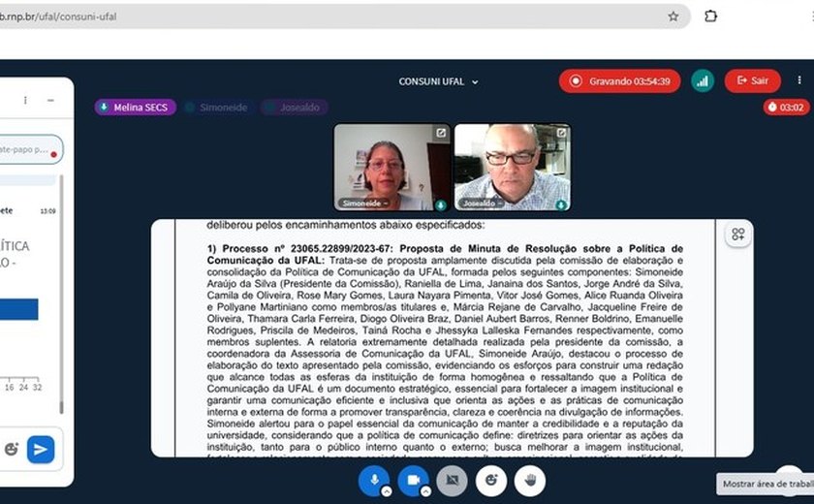The width and height of the screenshot is (814, 504).
Task: Open Josealdo's webcam name dropdown
Action: [482, 204]
